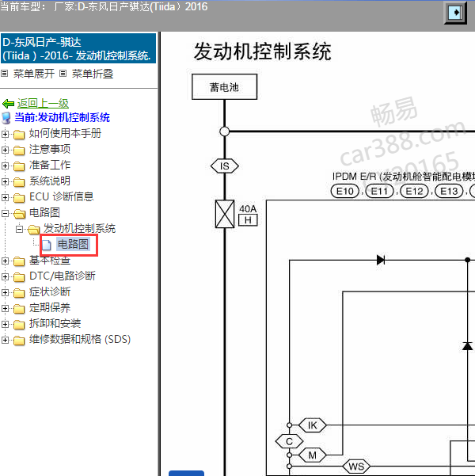The image size is (475, 476).
Task: Open the 拆卸和安装 folder label
Action: (55, 323)
